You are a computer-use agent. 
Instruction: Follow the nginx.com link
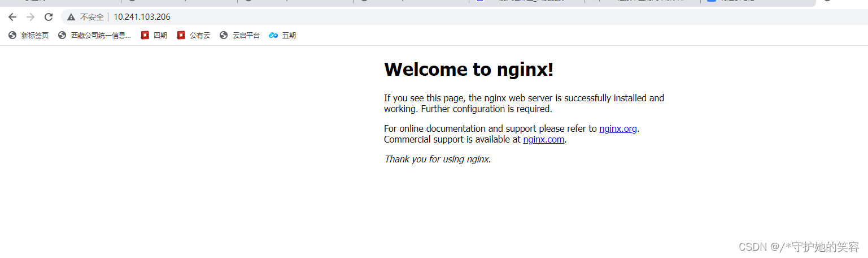coord(543,139)
